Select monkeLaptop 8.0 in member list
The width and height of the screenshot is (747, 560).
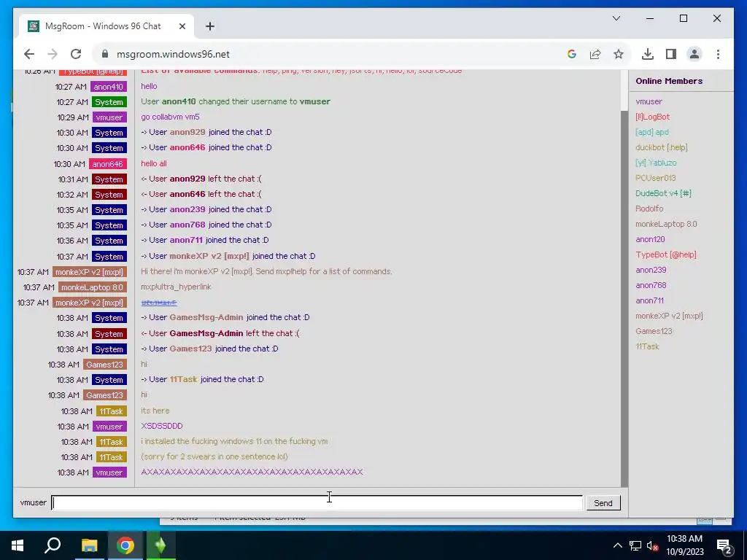[x=666, y=224]
